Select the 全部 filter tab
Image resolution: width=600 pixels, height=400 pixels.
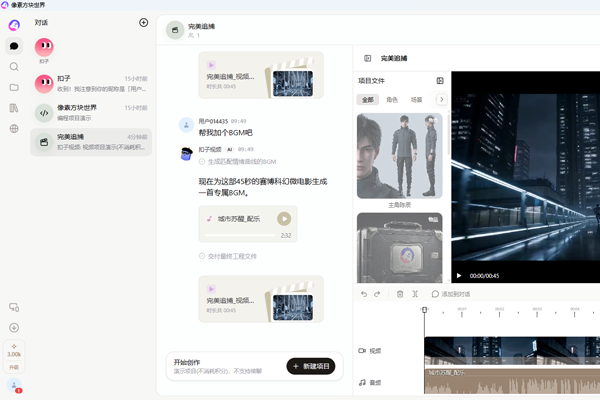[x=368, y=100]
